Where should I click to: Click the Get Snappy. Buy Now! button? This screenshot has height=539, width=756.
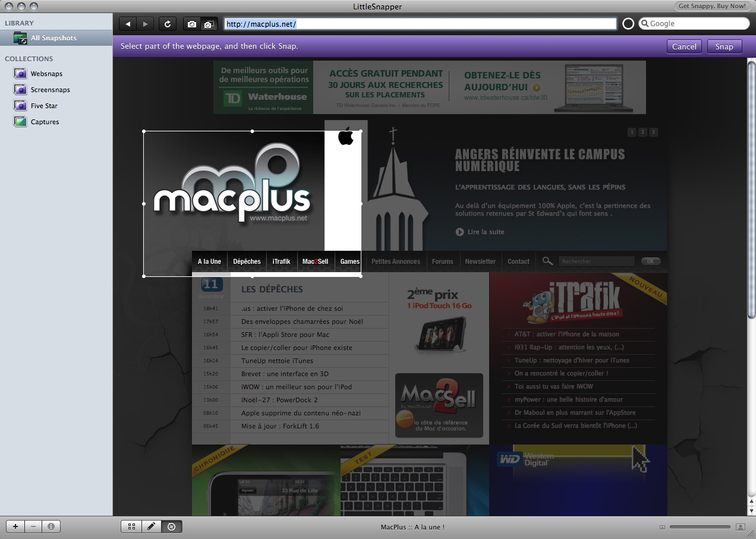click(712, 6)
